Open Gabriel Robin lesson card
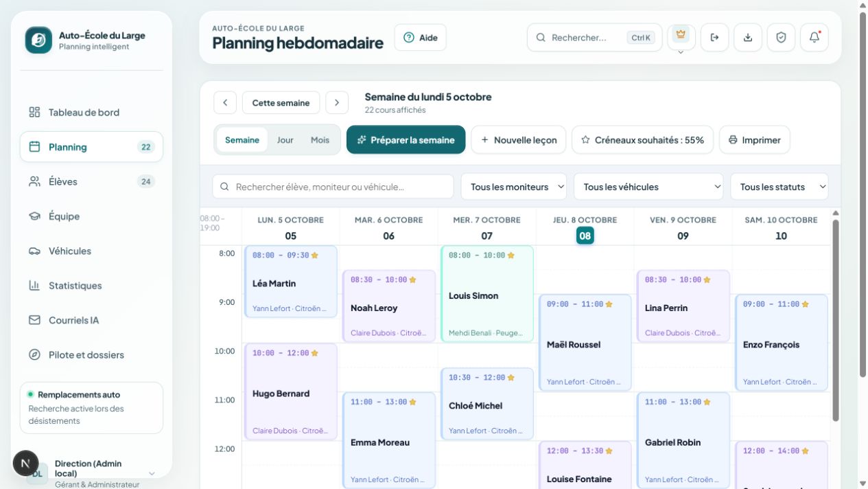Viewport: 868px width, 489px height. 683,440
